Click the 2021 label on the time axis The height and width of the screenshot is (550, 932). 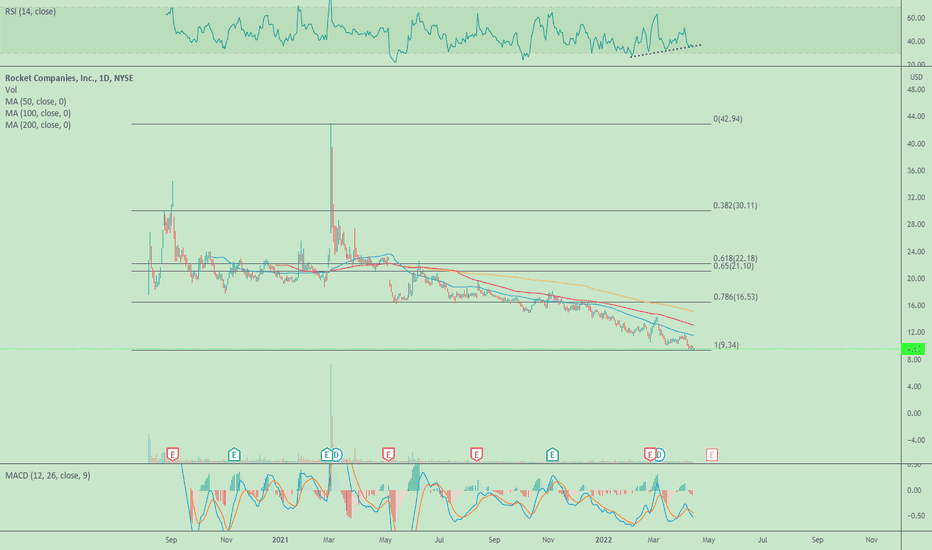[x=281, y=540]
